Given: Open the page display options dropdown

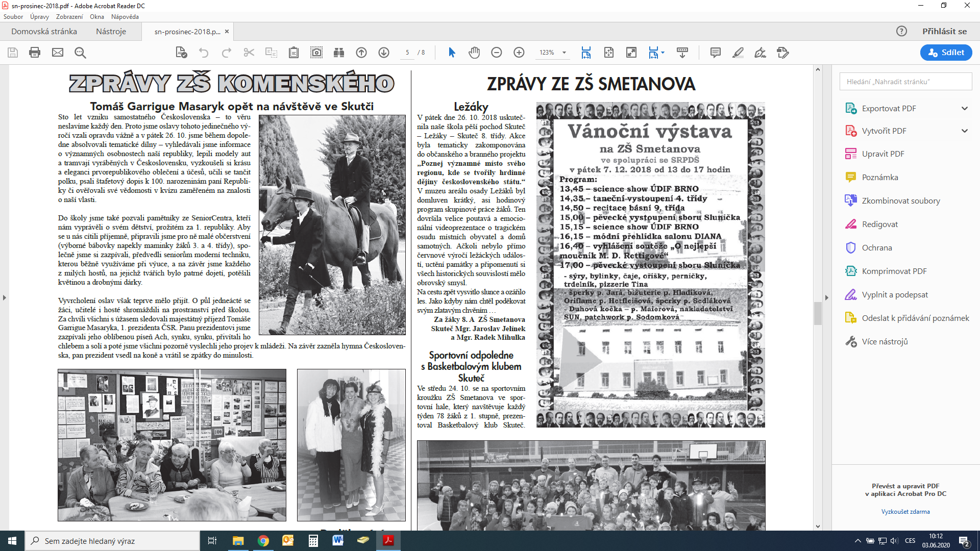Looking at the screenshot, I should 663,53.
